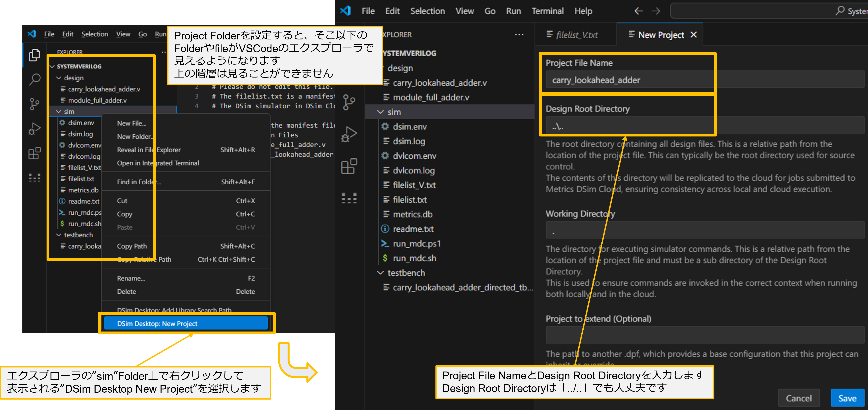Click the Cancel button
The width and height of the screenshot is (868, 410).
[799, 398]
